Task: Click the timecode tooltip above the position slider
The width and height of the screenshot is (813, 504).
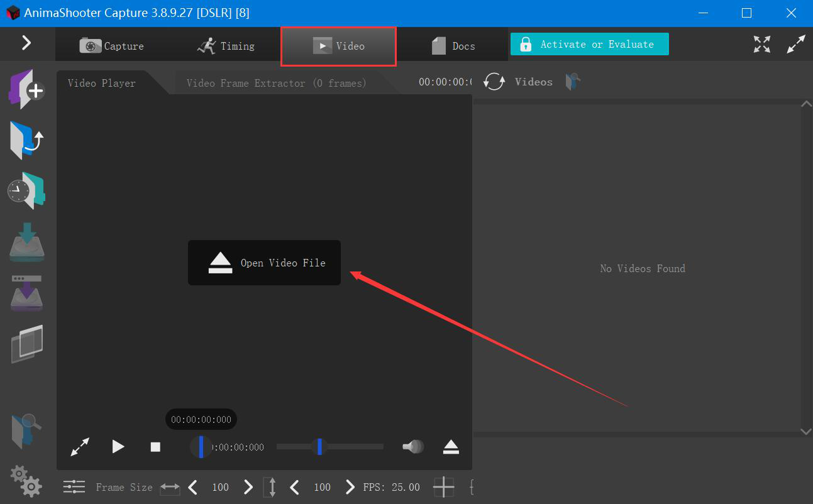Action: coord(201,420)
